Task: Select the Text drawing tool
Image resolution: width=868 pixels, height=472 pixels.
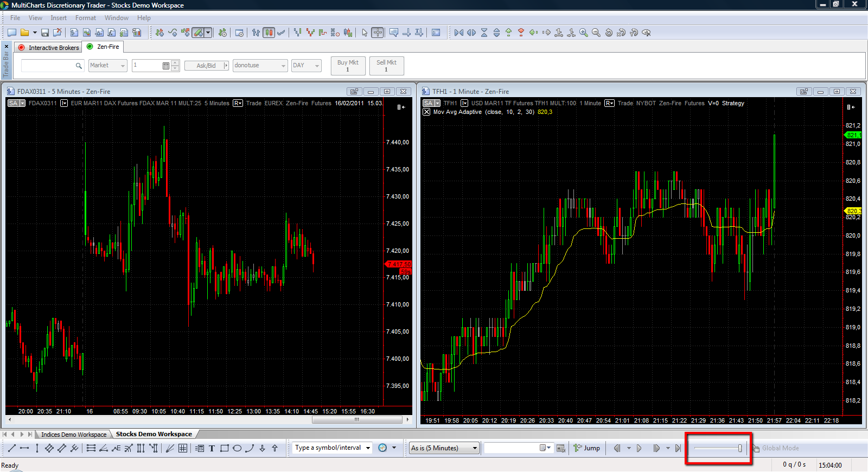Action: (x=212, y=448)
